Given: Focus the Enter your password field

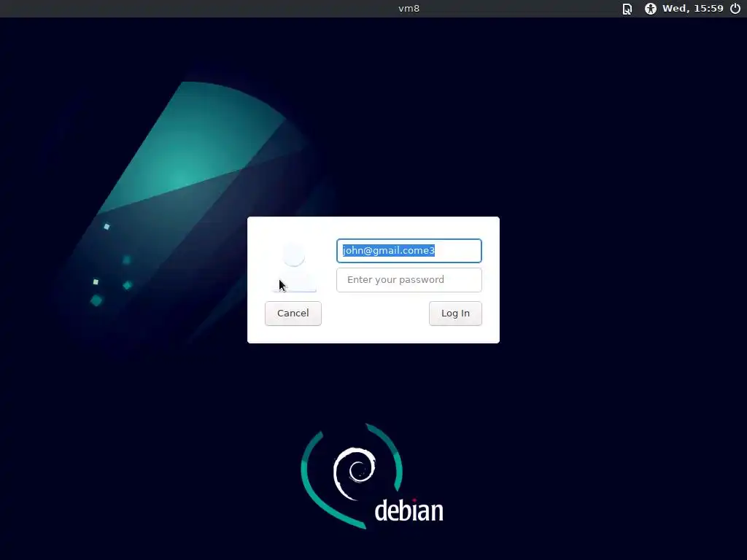Looking at the screenshot, I should click(x=409, y=280).
